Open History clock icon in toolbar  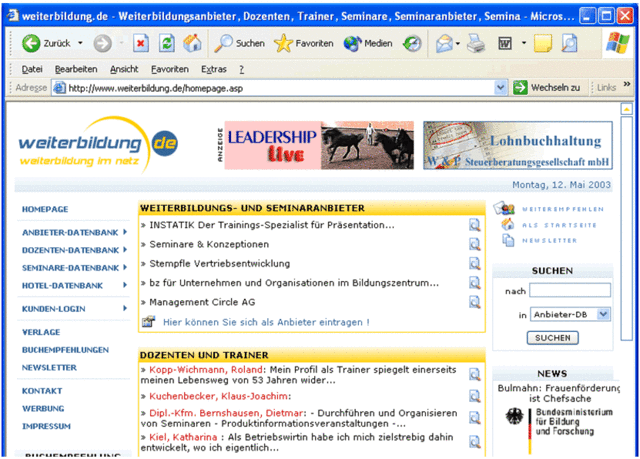click(x=412, y=43)
